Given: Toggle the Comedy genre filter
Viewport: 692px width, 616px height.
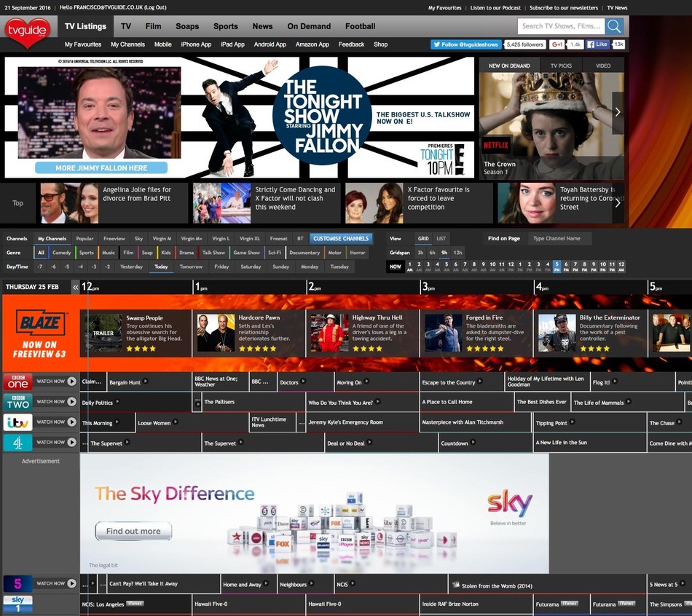Looking at the screenshot, I should click(x=62, y=253).
